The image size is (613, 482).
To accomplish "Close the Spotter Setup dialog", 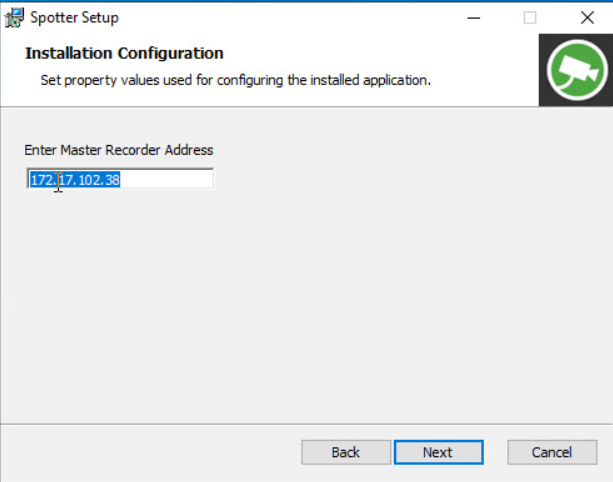I will (x=587, y=17).
